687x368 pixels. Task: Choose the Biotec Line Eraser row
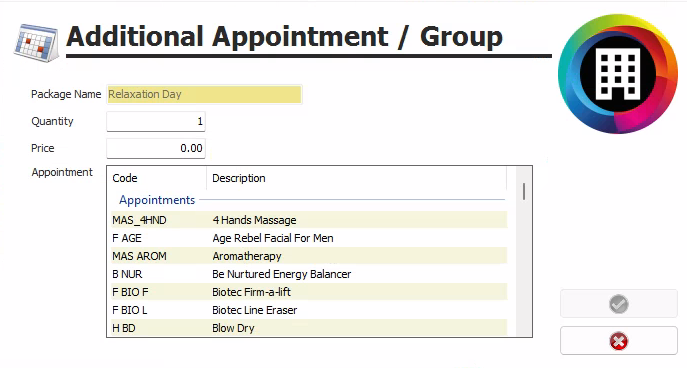point(309,310)
